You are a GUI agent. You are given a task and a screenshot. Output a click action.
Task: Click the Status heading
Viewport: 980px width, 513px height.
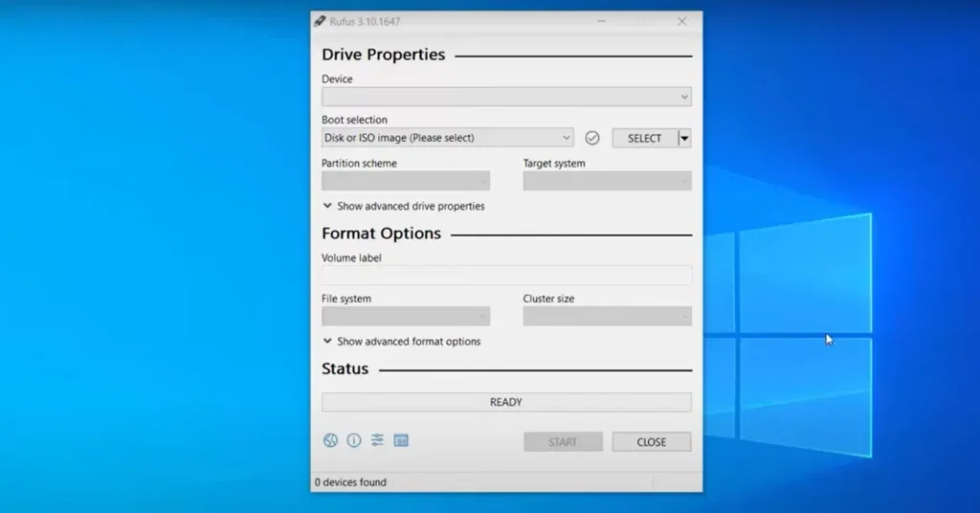[x=345, y=368]
